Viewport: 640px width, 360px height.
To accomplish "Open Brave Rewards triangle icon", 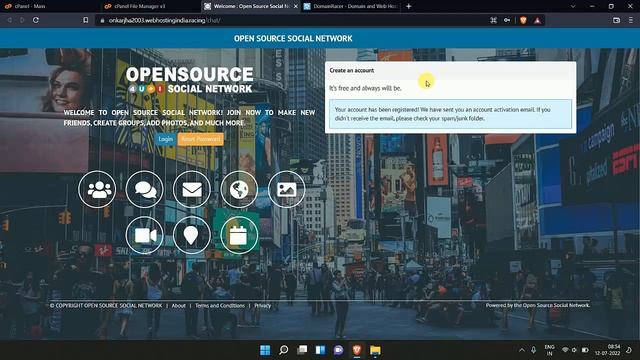I will click(538, 20).
